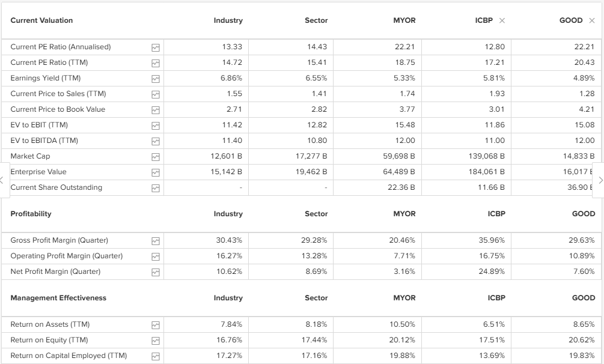Screen dimensions: 604x364
Task: Click chart icon beside Market Cap
Action: (x=156, y=156)
